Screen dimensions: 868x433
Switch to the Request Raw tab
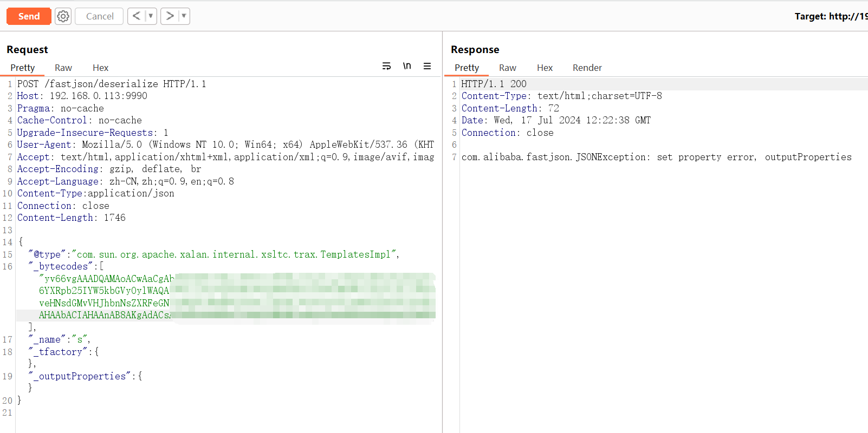coord(63,68)
